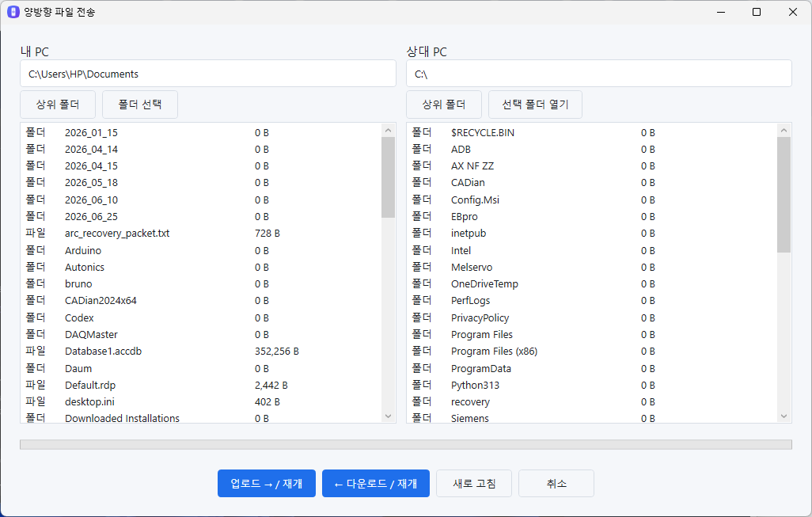The height and width of the screenshot is (517, 812).
Task: Focus the 내 PC path field
Action: click(207, 74)
